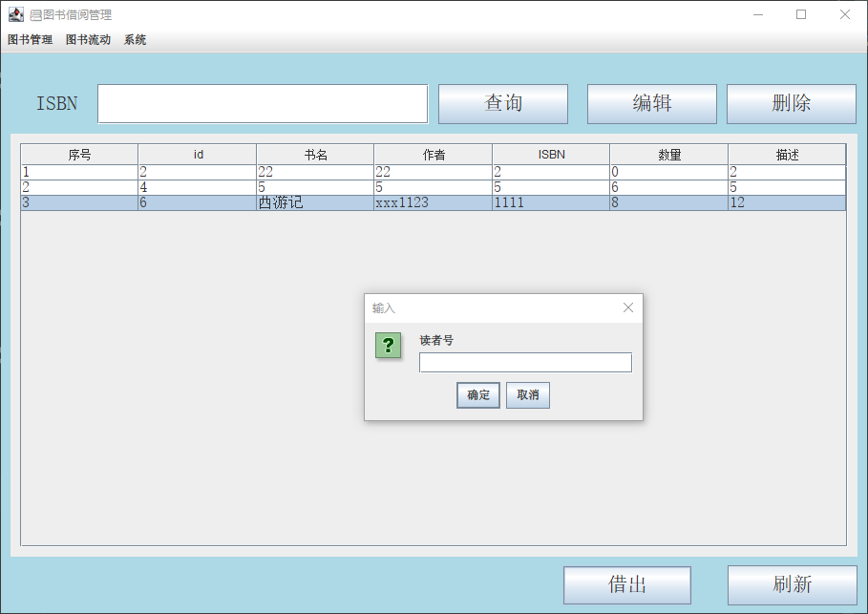The width and height of the screenshot is (868, 614).
Task: Click the 编辑 button
Action: pyautogui.click(x=652, y=103)
